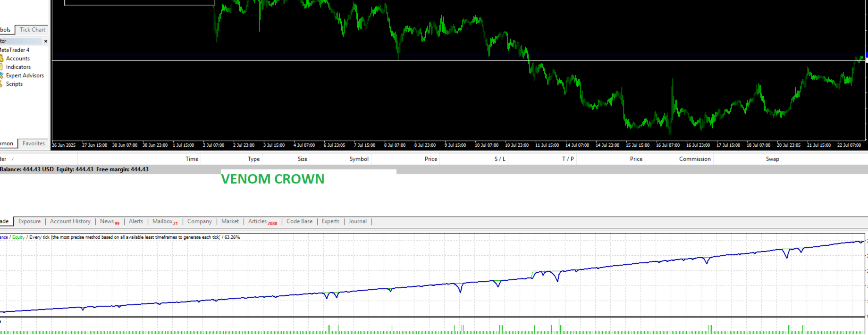Sort trades by Swap column header
868x335 pixels.
click(x=773, y=159)
